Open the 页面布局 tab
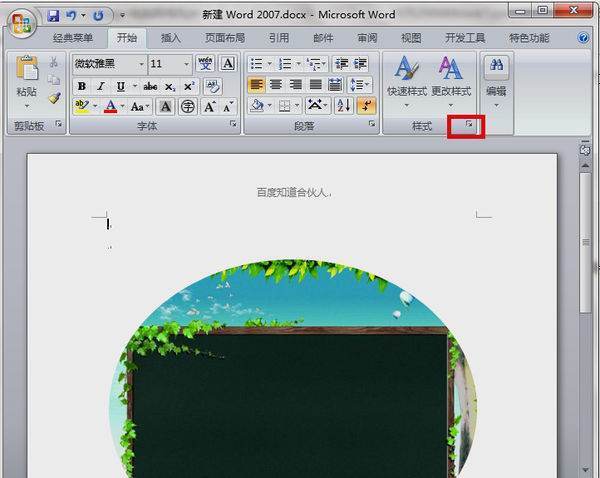The width and height of the screenshot is (600, 478). coord(225,38)
